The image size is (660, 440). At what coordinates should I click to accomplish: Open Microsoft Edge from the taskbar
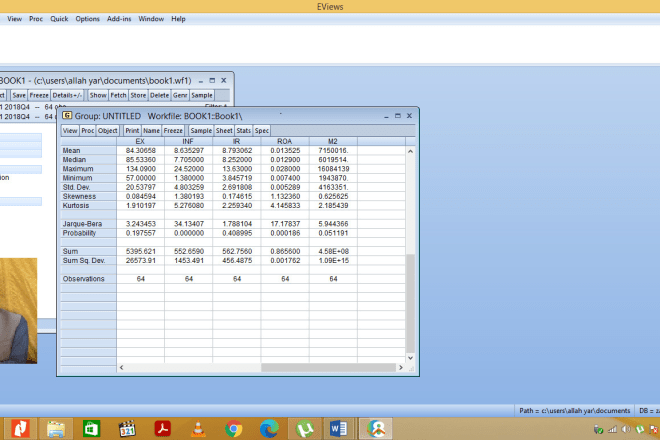click(269, 429)
